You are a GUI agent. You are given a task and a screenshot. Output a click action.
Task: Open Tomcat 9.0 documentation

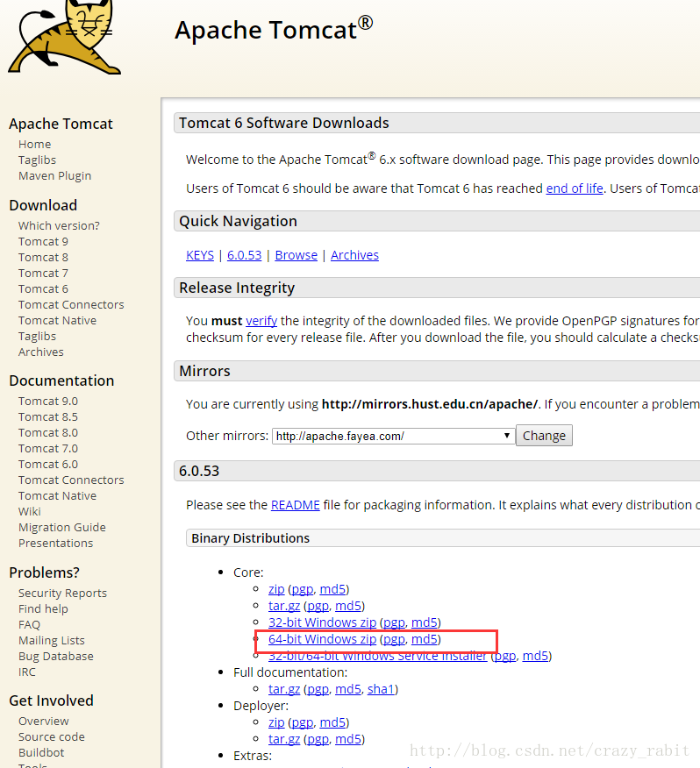pyautogui.click(x=48, y=402)
